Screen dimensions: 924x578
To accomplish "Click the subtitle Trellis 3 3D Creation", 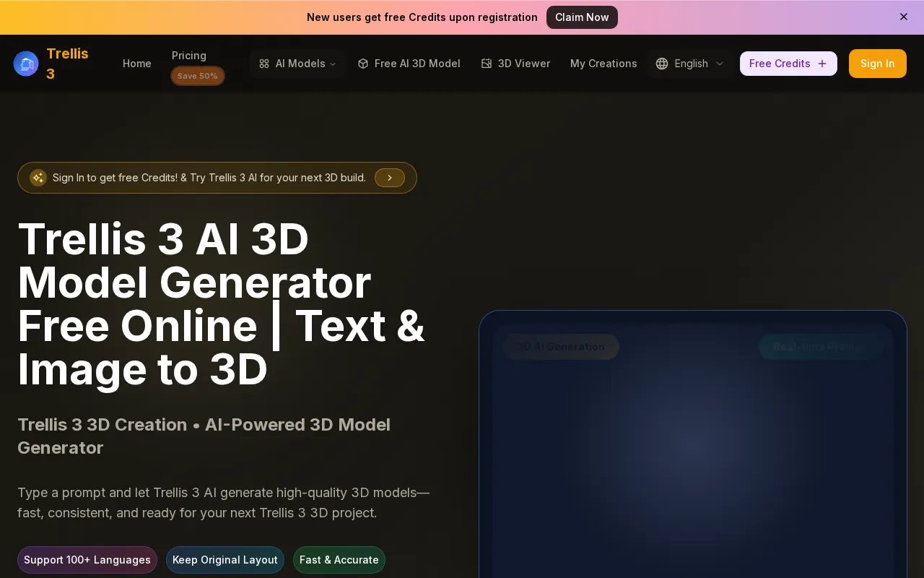I will click(204, 436).
